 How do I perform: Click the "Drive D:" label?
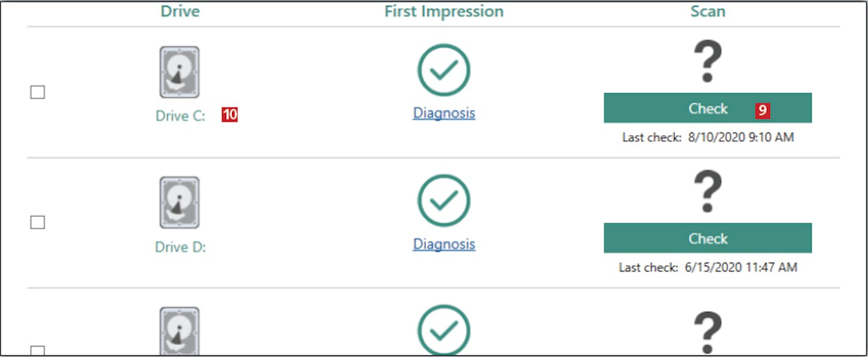(x=181, y=247)
